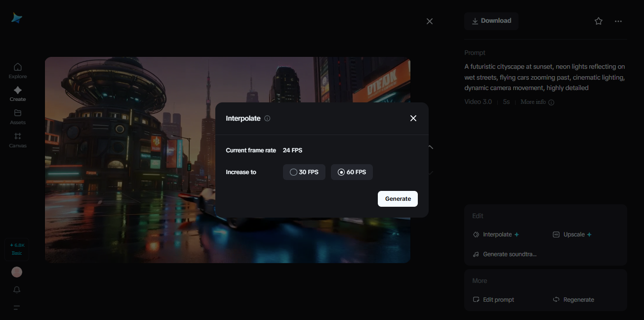Go to the Create section

(18, 94)
